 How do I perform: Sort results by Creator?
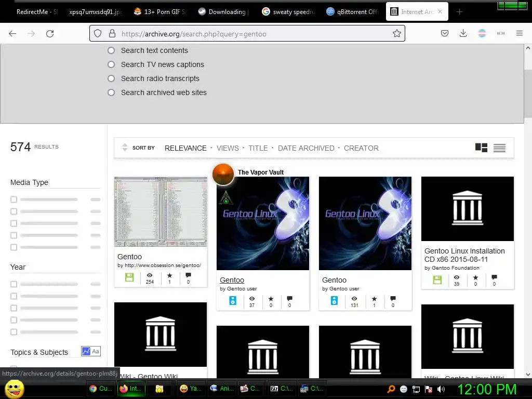pos(361,148)
